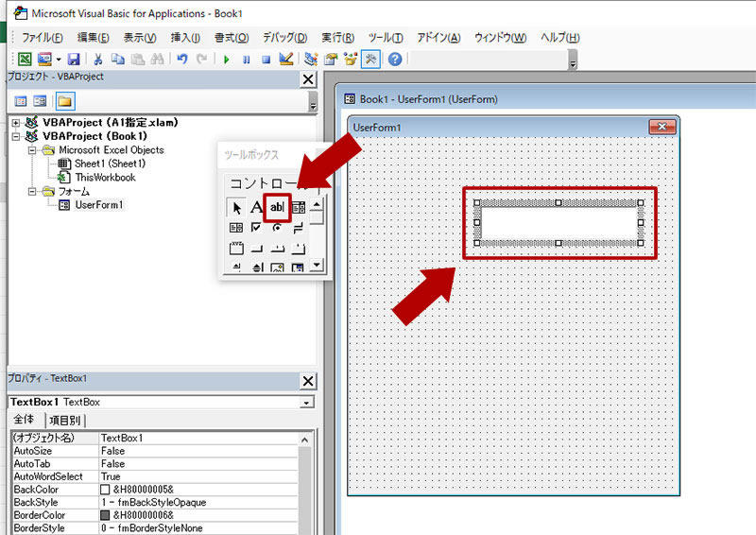Click the blue Help question mark icon

[395, 60]
